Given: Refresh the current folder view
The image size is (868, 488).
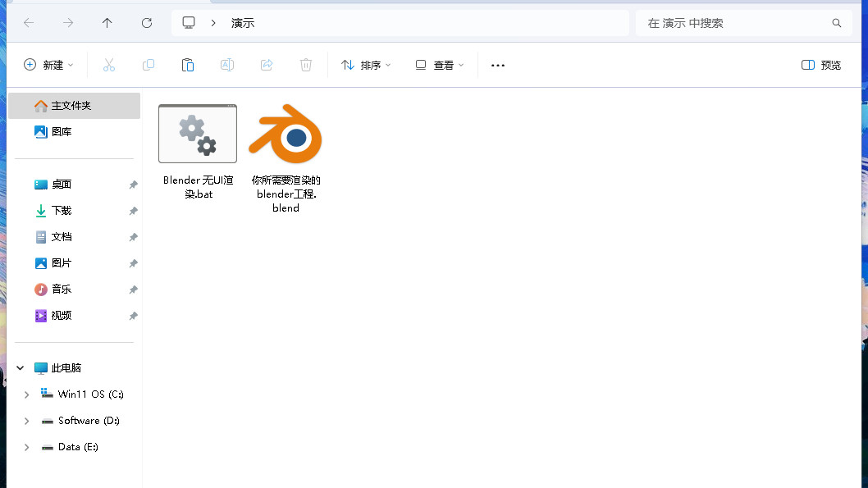Looking at the screenshot, I should coord(147,23).
